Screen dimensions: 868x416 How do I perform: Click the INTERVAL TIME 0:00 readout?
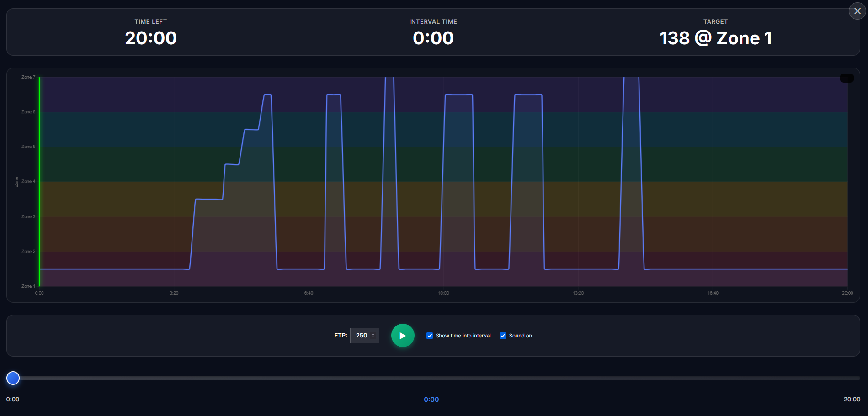433,38
